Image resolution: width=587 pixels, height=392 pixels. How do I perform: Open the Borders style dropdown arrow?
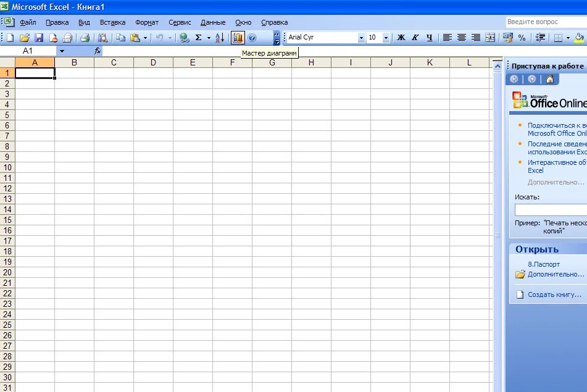[x=568, y=38]
